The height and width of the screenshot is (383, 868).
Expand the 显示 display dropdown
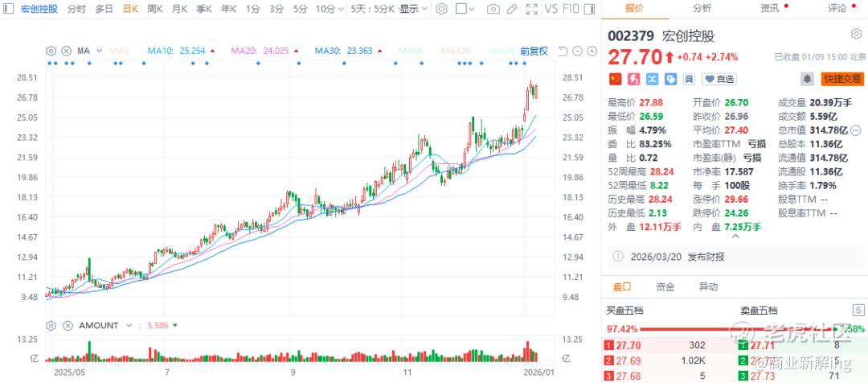pos(413,9)
